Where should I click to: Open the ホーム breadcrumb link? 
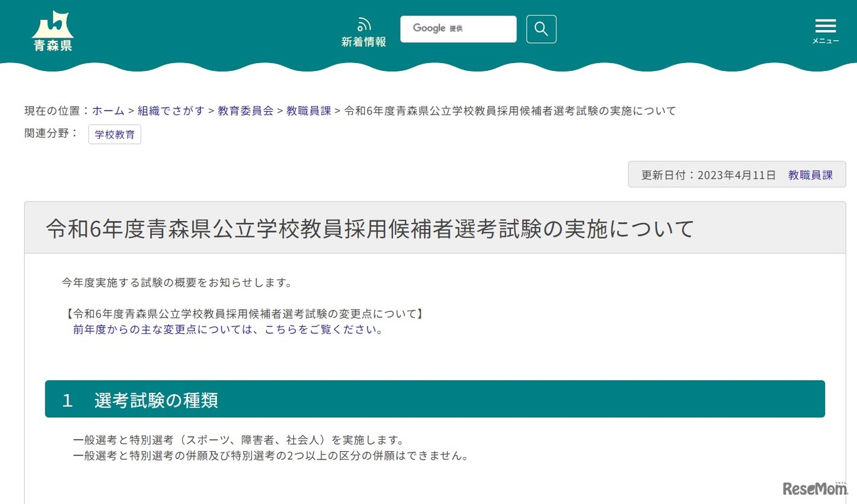[108, 110]
